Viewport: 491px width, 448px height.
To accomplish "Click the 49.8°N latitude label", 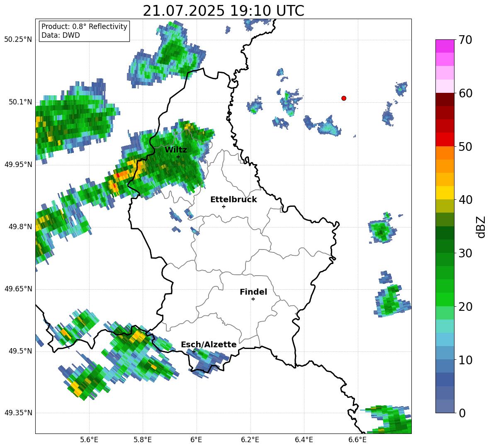I will [20, 227].
